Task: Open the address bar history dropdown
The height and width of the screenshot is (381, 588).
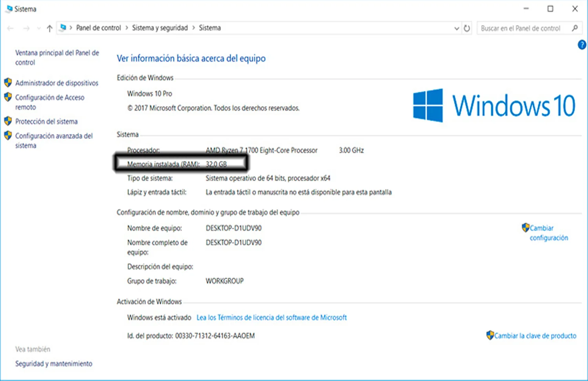Action: pos(456,28)
